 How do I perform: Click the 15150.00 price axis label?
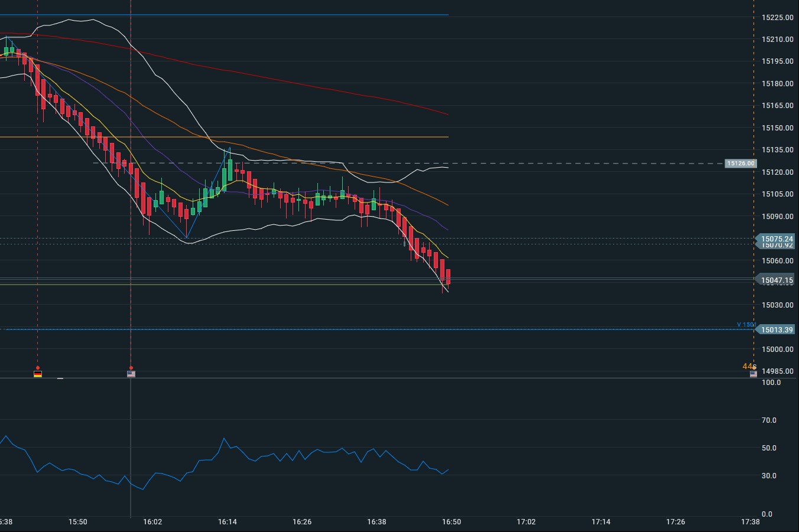point(777,128)
